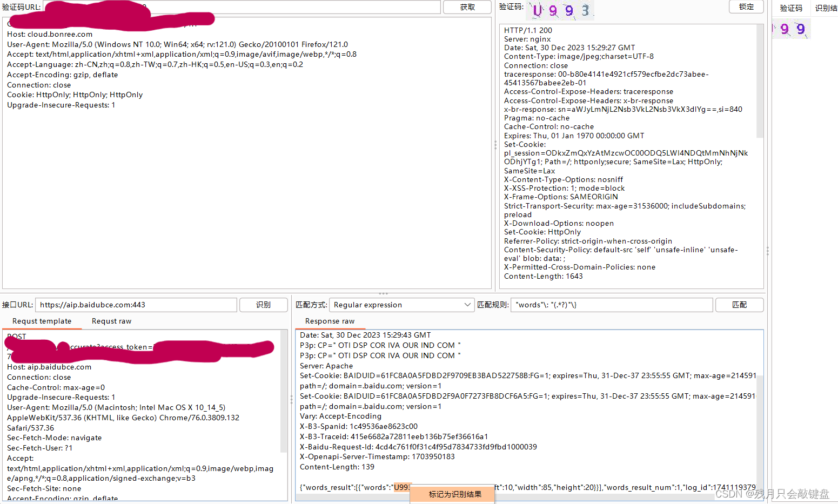Select the Response raw tab
Screen dimensions: 838x504
(x=330, y=321)
